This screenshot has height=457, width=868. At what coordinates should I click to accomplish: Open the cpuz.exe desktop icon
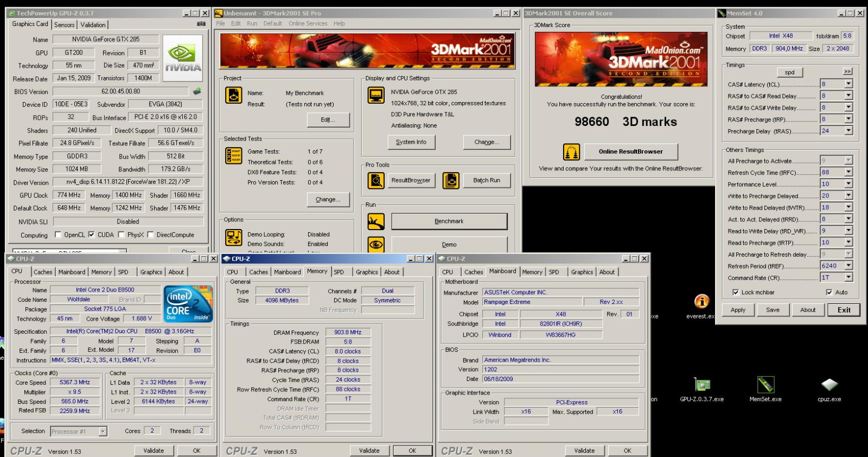[x=829, y=384]
